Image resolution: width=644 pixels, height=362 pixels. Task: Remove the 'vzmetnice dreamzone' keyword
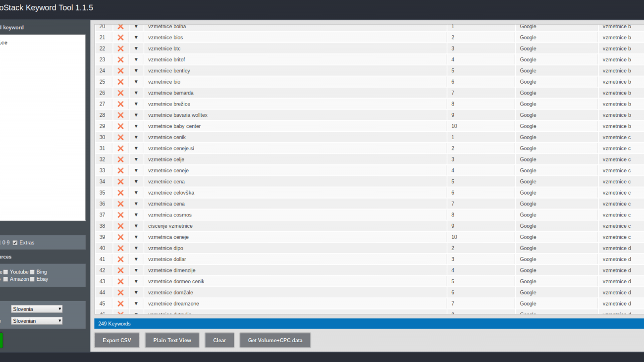120,304
